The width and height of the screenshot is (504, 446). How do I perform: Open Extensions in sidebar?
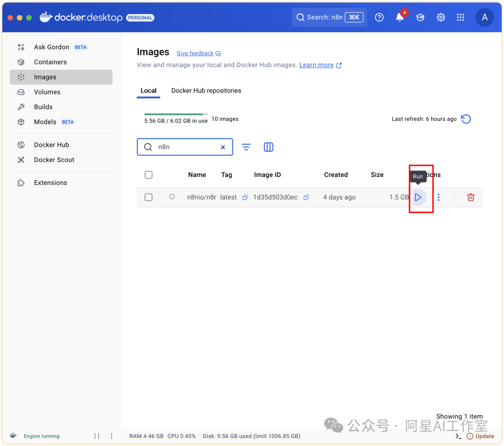[61, 183]
